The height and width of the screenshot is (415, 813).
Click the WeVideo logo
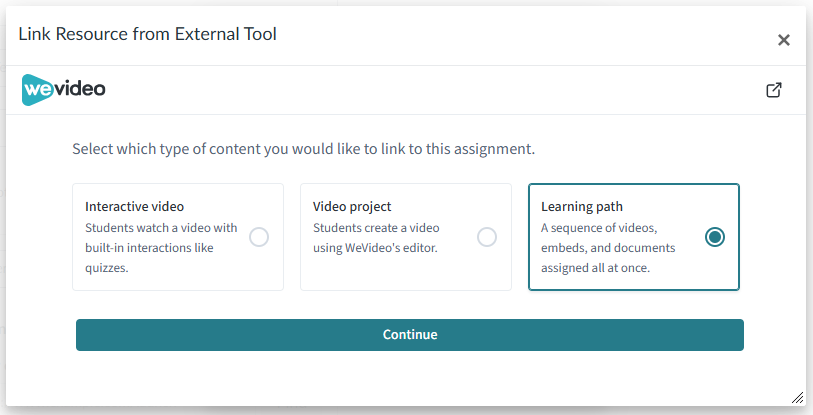click(63, 89)
